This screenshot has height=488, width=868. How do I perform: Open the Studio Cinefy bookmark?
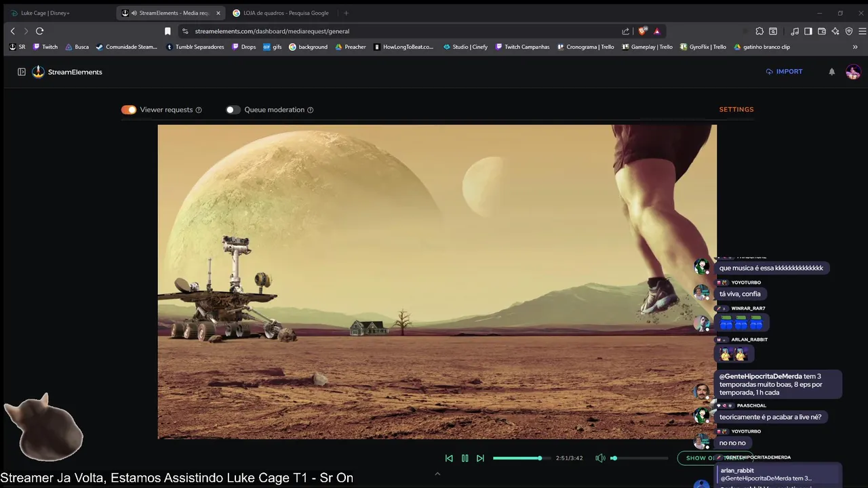click(x=465, y=47)
